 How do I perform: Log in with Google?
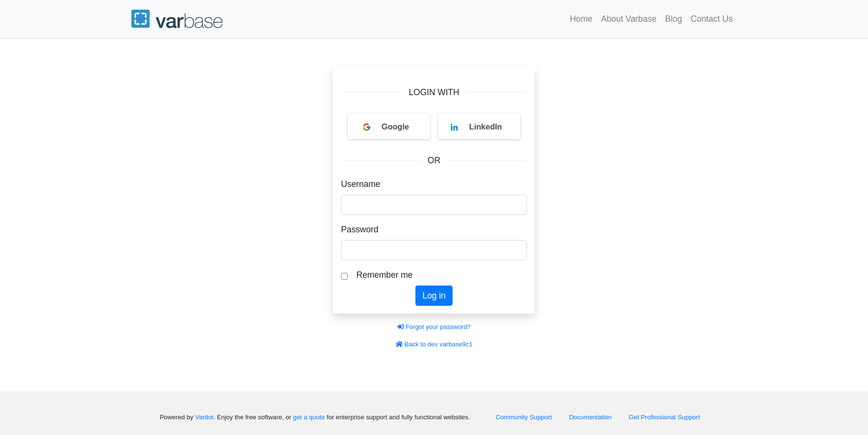tap(388, 126)
